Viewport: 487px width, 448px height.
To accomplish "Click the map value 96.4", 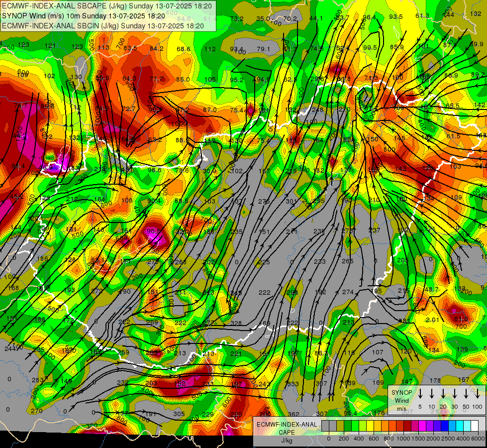I will tap(369, 17).
